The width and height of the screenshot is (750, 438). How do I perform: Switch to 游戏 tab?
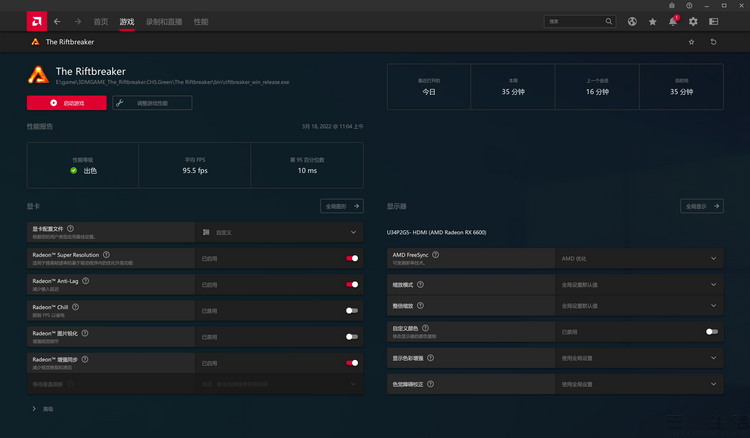pyautogui.click(x=127, y=22)
